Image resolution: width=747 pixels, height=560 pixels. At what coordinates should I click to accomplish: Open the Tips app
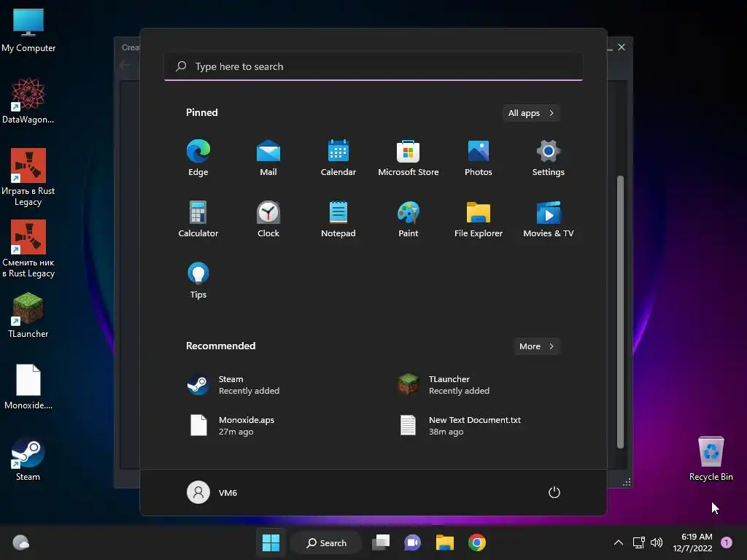(x=198, y=281)
